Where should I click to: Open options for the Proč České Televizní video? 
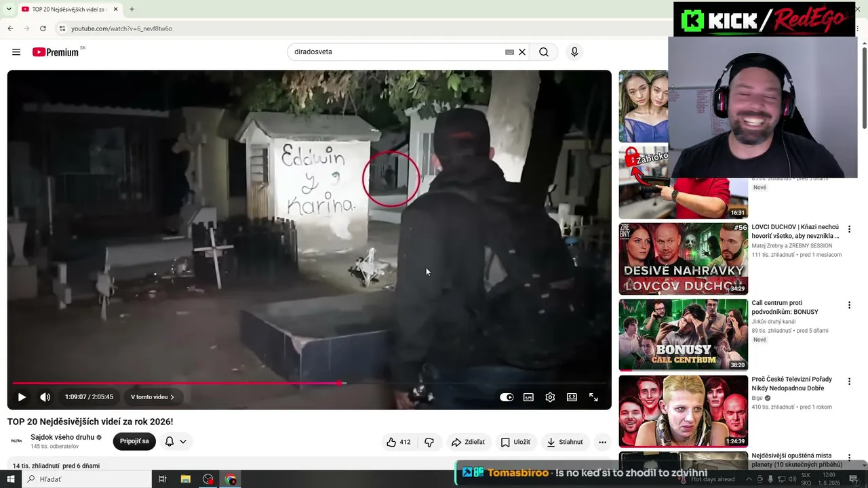[849, 382]
